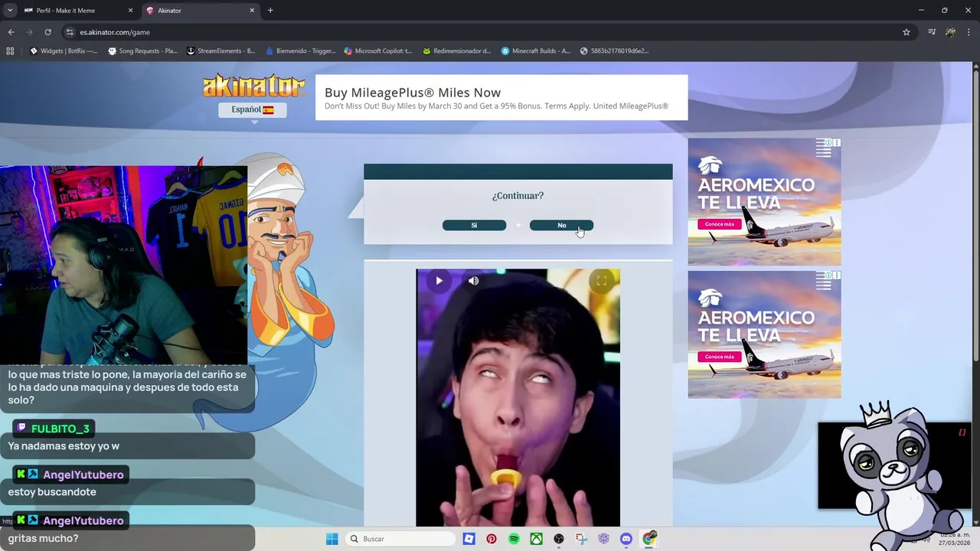Click the taskbar clock showing 27/03/2026
The width and height of the screenshot is (980, 551).
956,539
